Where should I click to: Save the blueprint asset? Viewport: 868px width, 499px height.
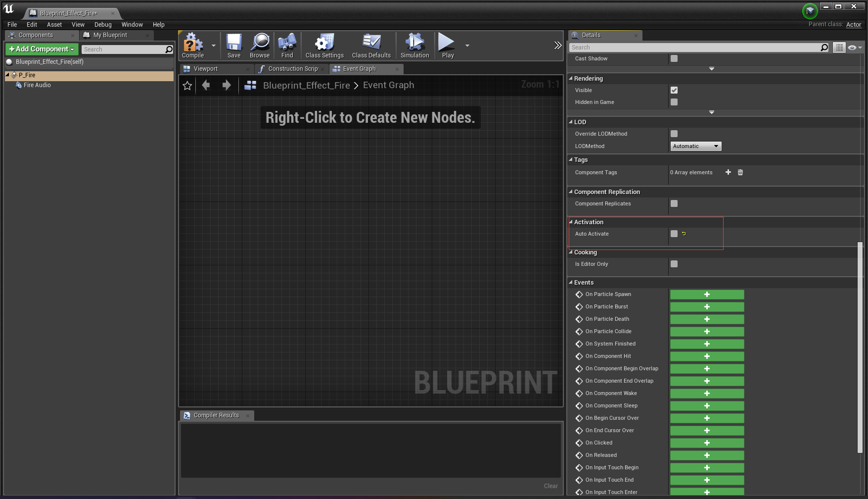click(x=234, y=46)
